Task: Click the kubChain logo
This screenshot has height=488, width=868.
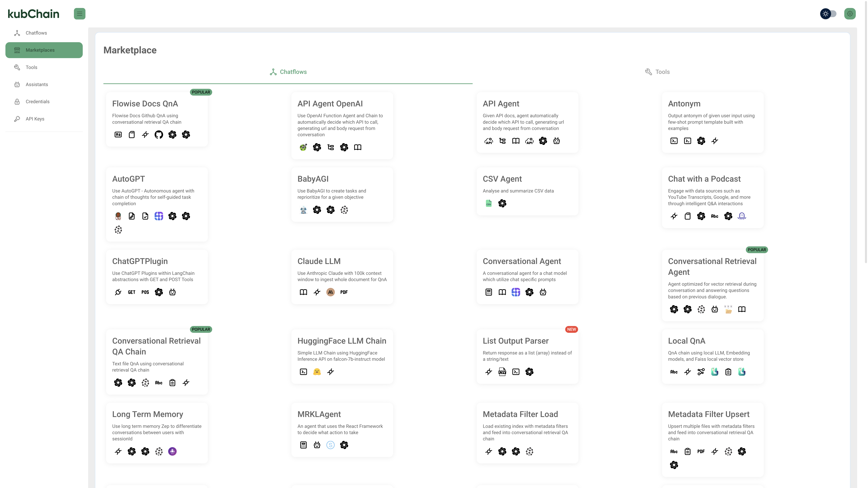Action: pos(33,14)
